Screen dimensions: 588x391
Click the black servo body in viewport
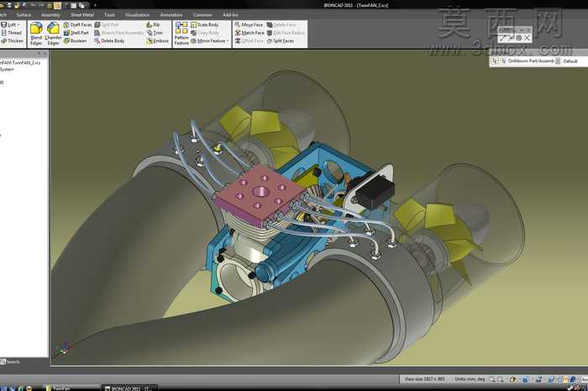(x=375, y=192)
